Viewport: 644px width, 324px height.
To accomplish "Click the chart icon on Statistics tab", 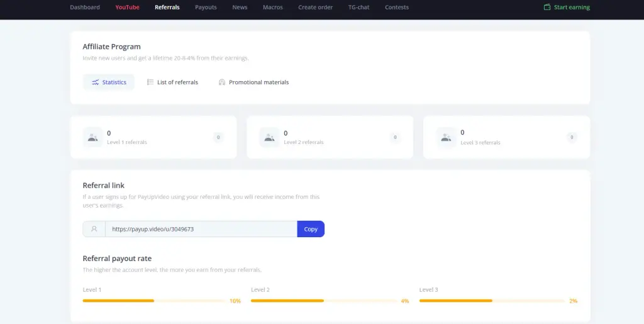I will [96, 82].
